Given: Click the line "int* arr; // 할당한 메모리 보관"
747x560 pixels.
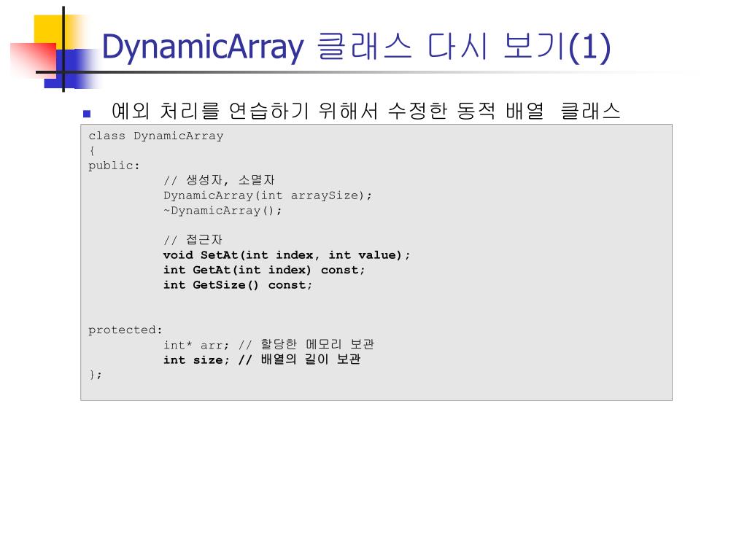Looking at the screenshot, I should [268, 344].
